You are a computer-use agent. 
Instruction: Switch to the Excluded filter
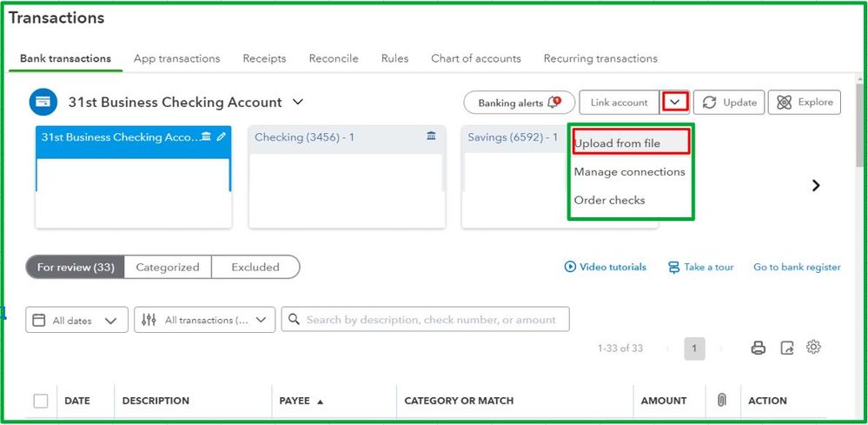click(x=255, y=267)
